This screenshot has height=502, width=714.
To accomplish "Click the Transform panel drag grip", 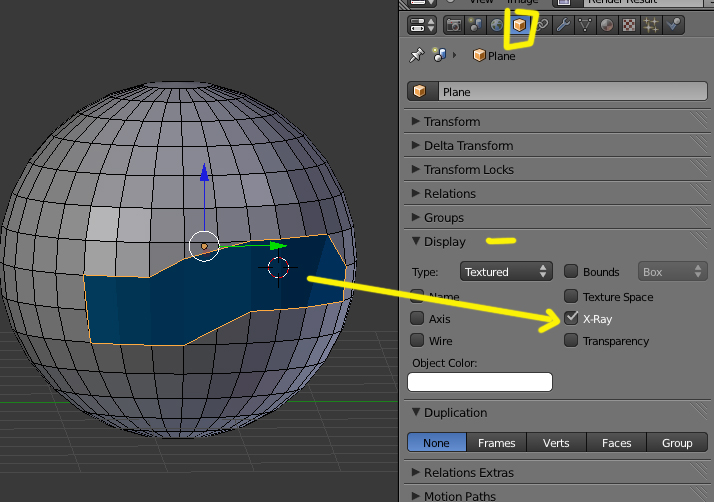I will (700, 121).
